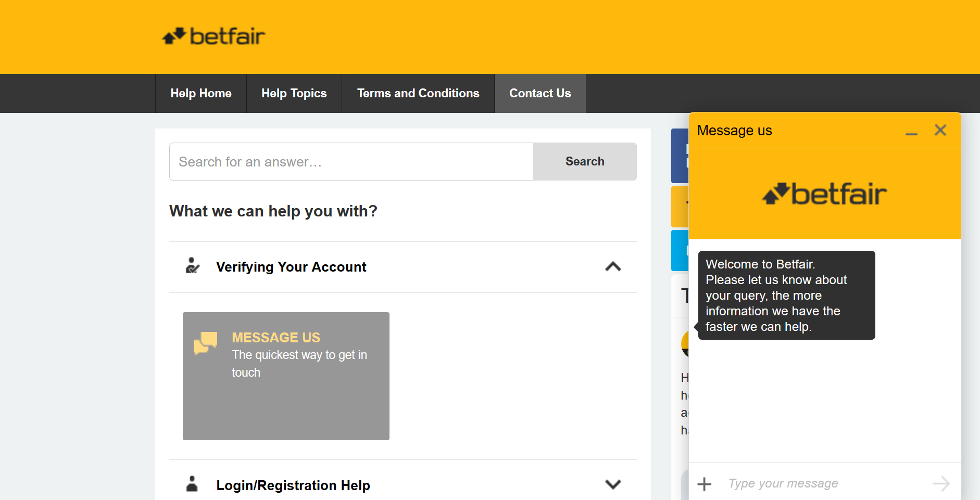
Task: Click the Betfair logo in the header
Action: (213, 36)
